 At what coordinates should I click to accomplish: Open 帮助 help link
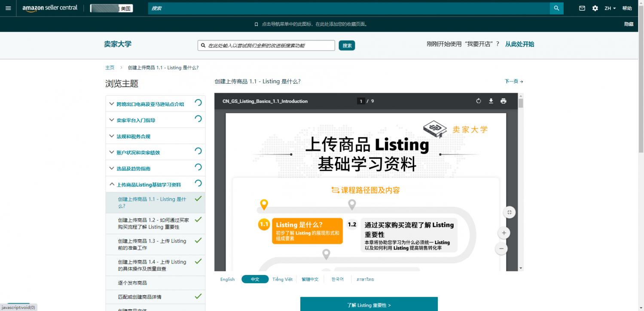[627, 8]
